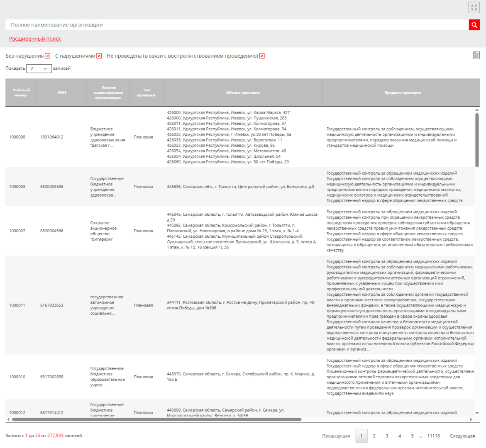Sort by the 'Учётный номер' column header
486x448 pixels.
pos(21,93)
